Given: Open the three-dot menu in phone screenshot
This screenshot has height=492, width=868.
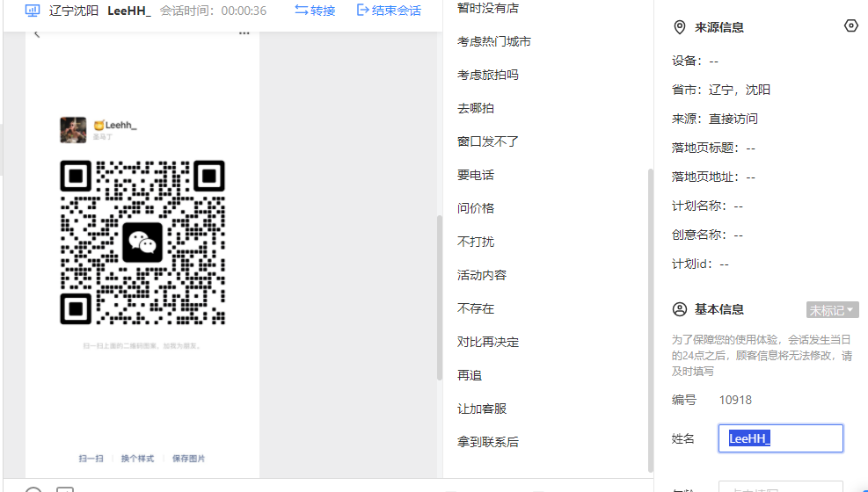Looking at the screenshot, I should pyautogui.click(x=244, y=33).
